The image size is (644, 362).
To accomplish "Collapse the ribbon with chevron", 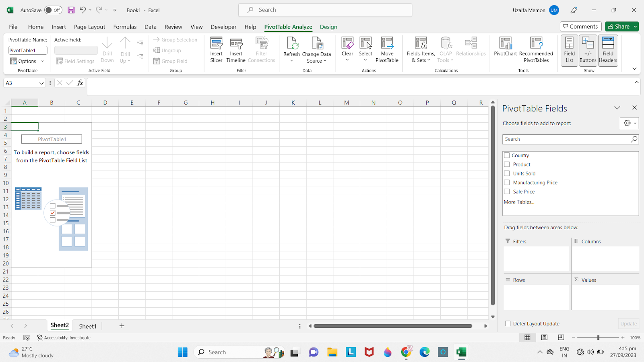I will tap(634, 69).
